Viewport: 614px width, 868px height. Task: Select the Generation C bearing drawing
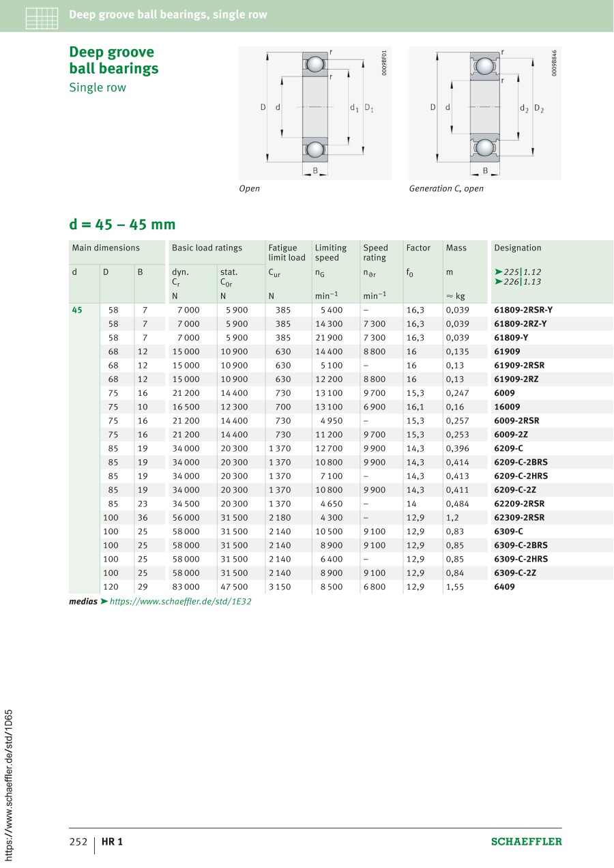pyautogui.click(x=485, y=113)
